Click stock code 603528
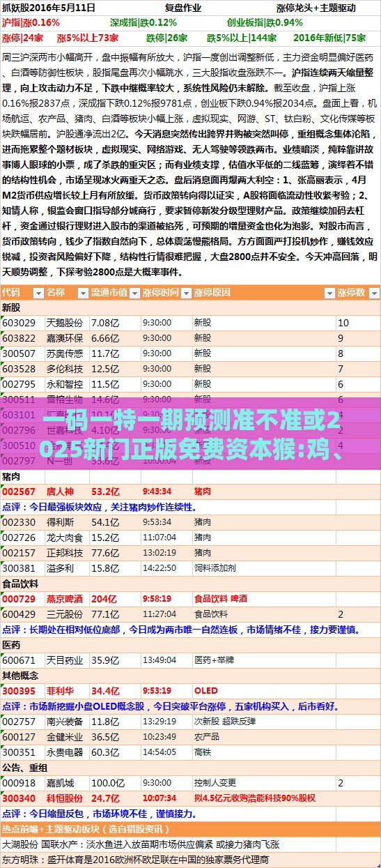The height and width of the screenshot is (868, 381). 19,368
